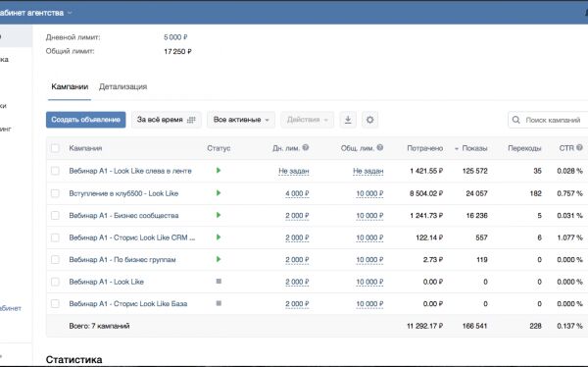Viewport: 588px width, 367px height.
Task: Sort by the Переходы column header
Action: pos(524,148)
